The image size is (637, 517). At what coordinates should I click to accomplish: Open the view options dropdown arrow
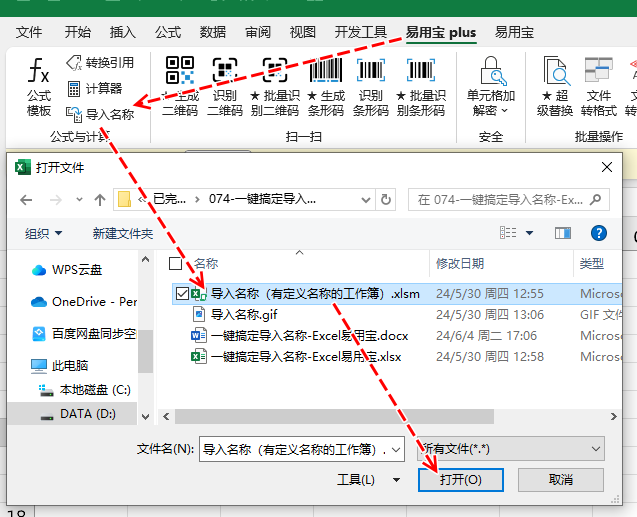tap(529, 233)
